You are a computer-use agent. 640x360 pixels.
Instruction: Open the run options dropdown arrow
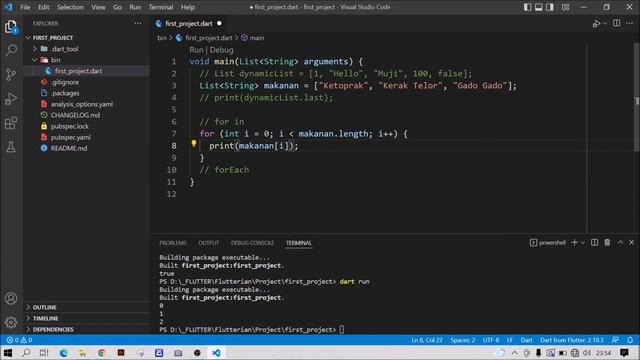point(604,24)
